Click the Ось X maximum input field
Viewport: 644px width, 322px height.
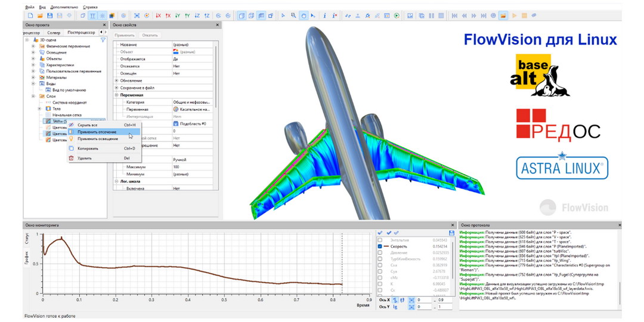pos(446,301)
